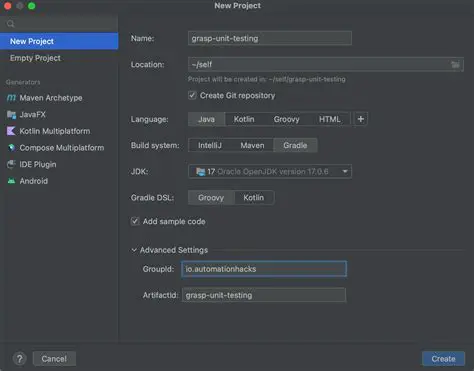Click the Generators section label
The height and width of the screenshot is (371, 474).
click(23, 82)
